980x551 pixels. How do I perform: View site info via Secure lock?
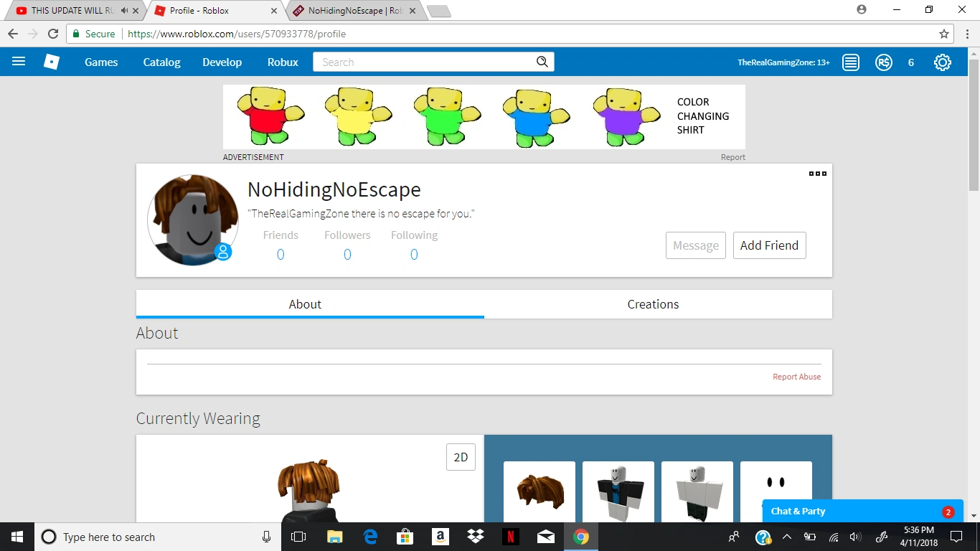click(94, 34)
